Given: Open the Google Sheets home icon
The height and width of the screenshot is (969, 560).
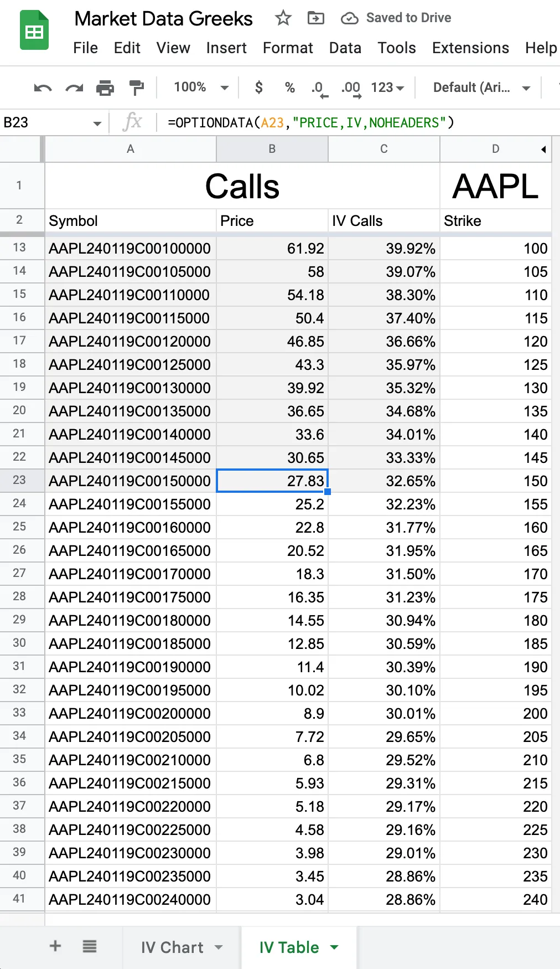Looking at the screenshot, I should (34, 31).
